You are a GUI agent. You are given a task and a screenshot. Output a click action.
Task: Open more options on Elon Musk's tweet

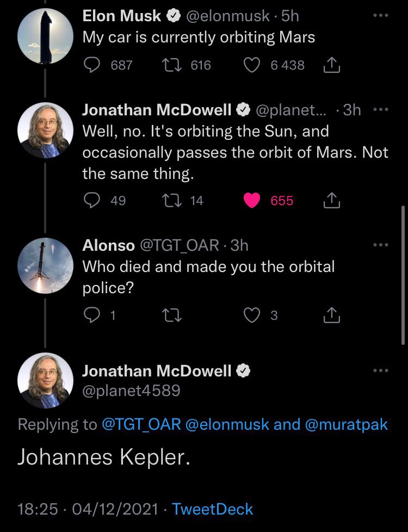click(380, 16)
